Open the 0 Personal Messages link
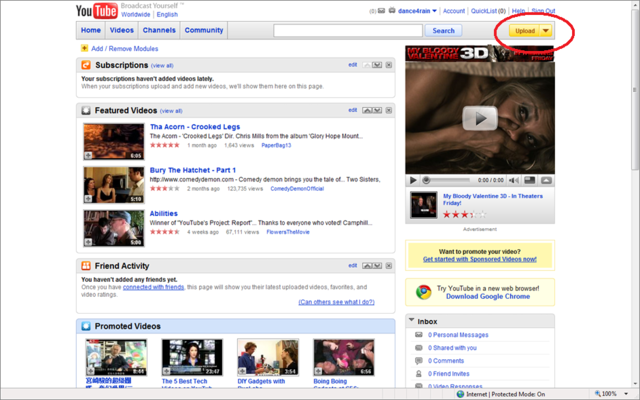The height and width of the screenshot is (400, 640). pyautogui.click(x=458, y=335)
